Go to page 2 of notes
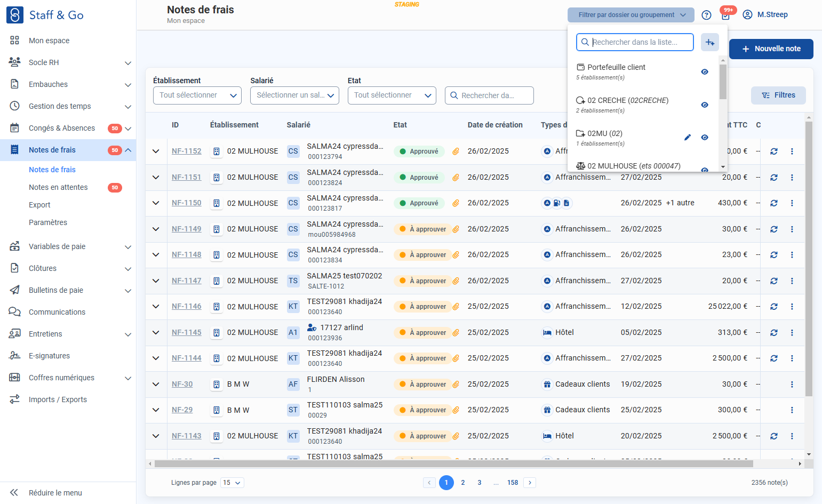Image resolution: width=822 pixels, height=504 pixels. point(463,483)
